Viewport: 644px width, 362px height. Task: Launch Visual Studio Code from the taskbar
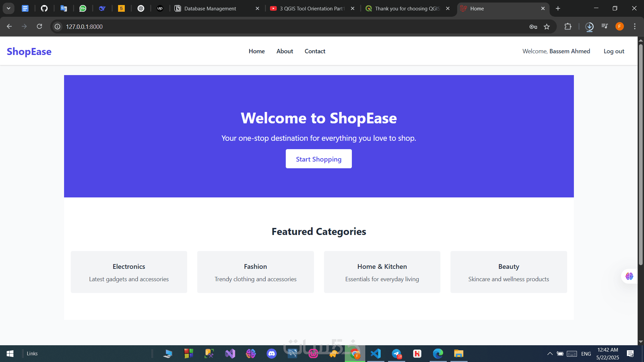tap(376, 353)
